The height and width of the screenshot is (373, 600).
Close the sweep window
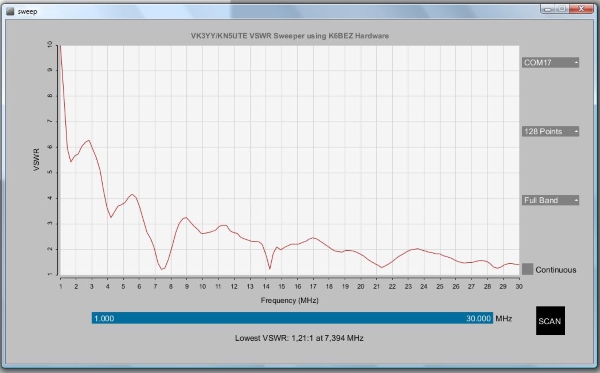[x=581, y=9]
